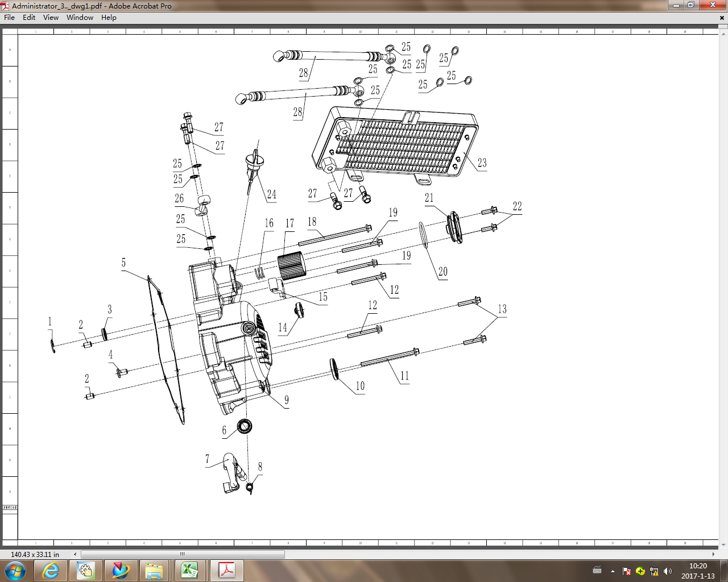Open the View menu

click(50, 18)
